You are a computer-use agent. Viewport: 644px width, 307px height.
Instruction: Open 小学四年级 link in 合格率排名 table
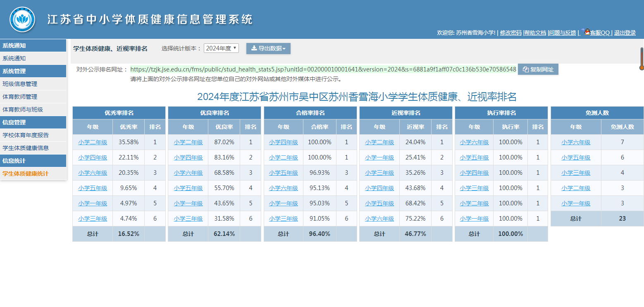(x=284, y=142)
